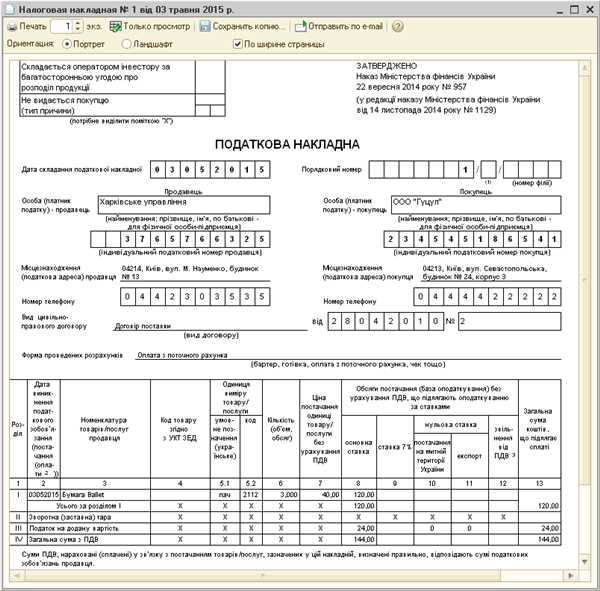Click the ПОДАТКОВА НАКЛАДНА heading
This screenshot has width=600, height=591.
tap(287, 144)
